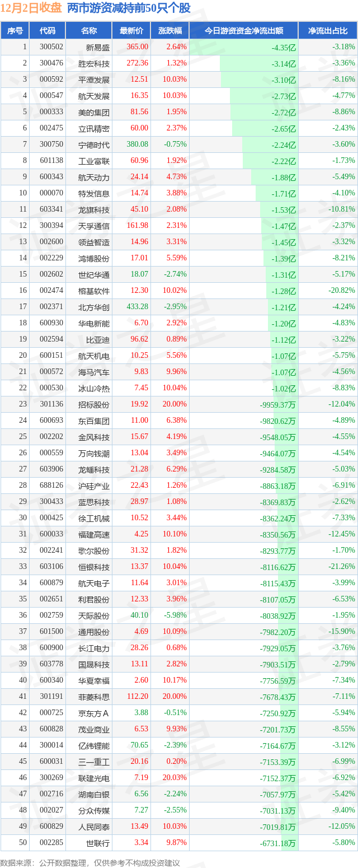Click change -2.74% of 世纪华通

point(176,274)
